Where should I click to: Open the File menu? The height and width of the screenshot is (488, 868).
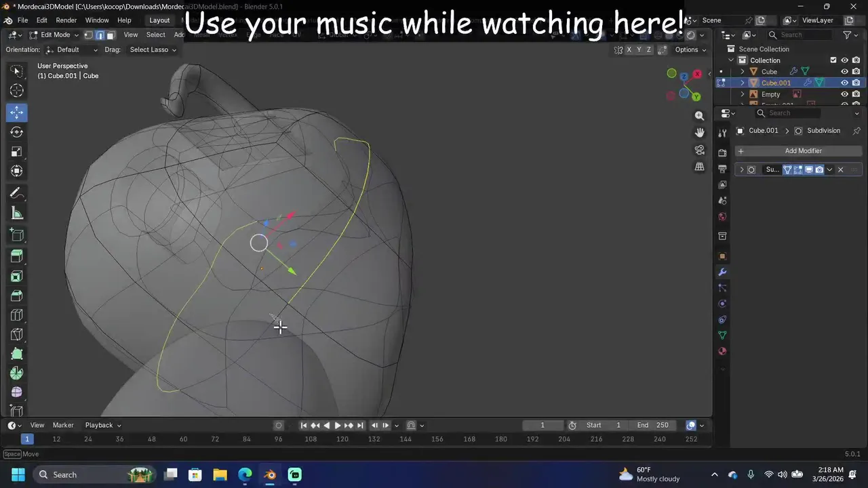pos(22,20)
